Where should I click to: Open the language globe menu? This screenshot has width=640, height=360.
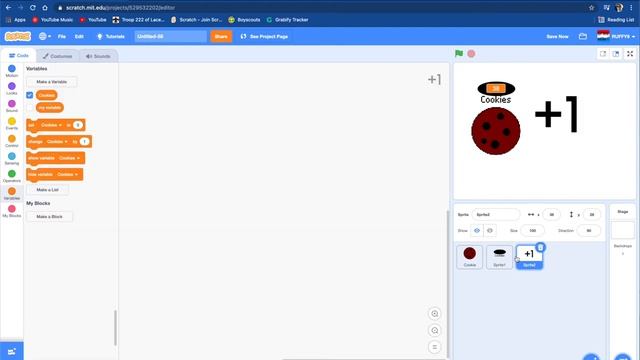[44, 36]
